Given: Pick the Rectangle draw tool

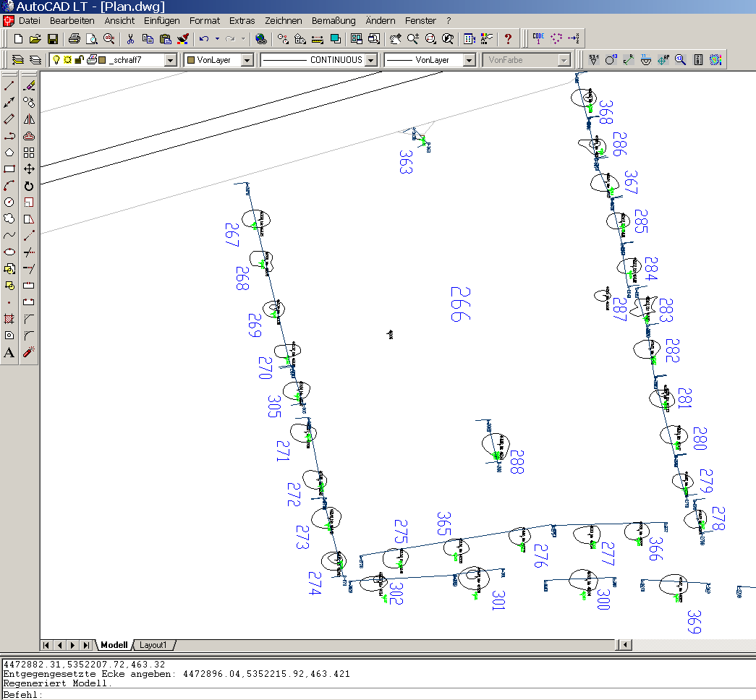Looking at the screenshot, I should [9, 168].
